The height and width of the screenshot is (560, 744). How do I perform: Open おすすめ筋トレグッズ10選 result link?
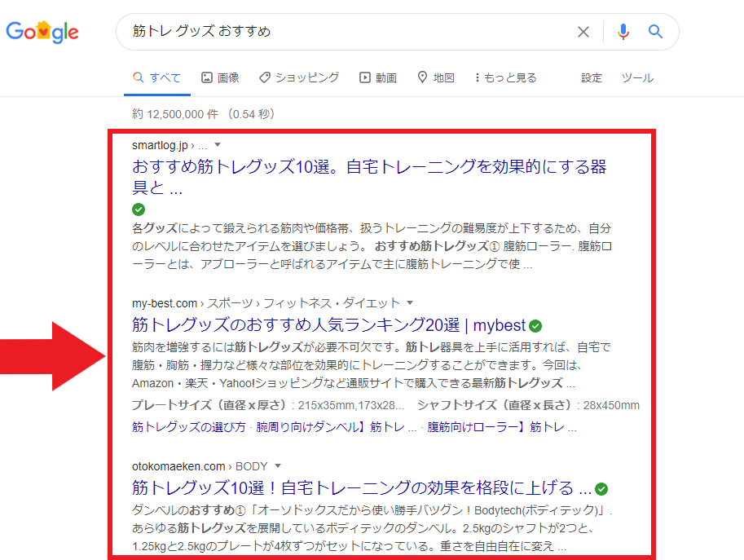(369, 177)
